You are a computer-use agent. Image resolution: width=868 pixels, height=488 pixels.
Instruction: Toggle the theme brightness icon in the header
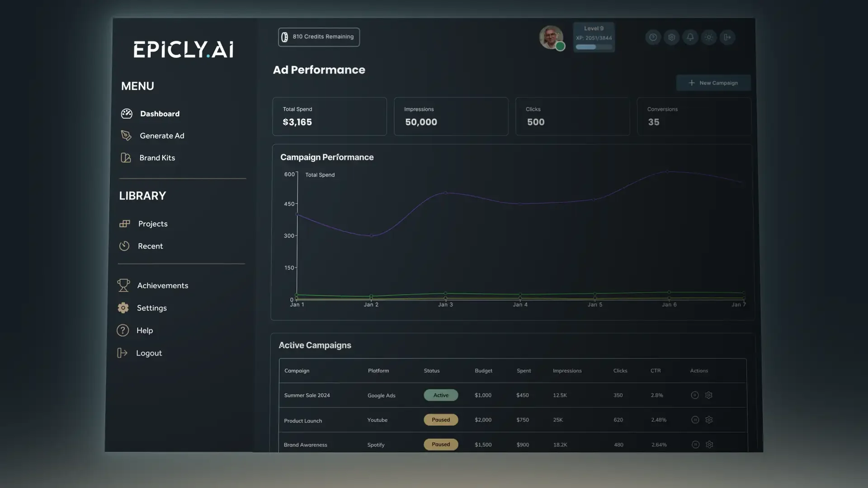click(708, 38)
